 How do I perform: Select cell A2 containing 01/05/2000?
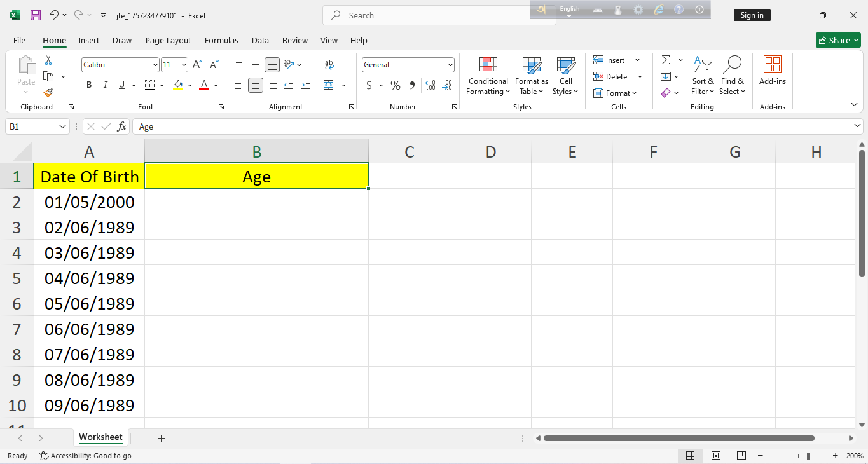tap(89, 202)
